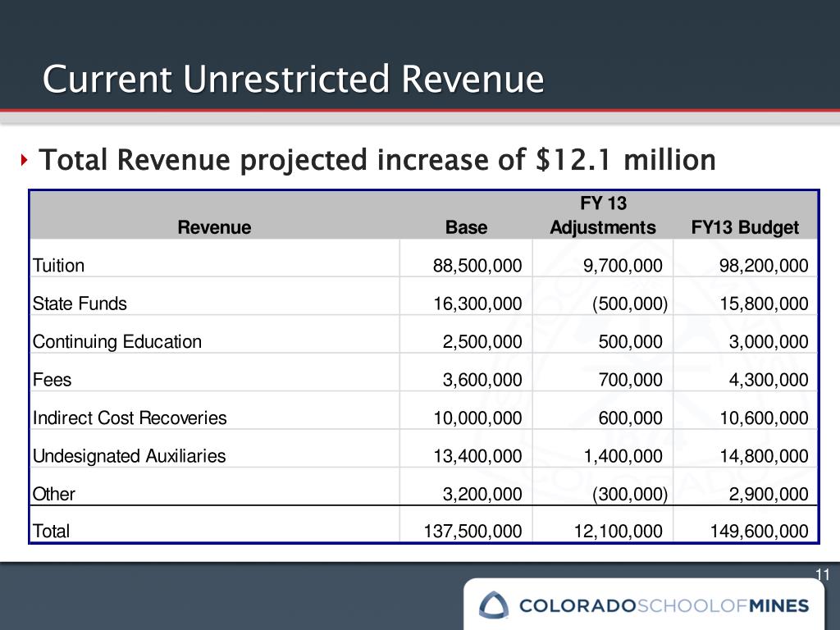840x630 pixels.
Task: Click Tuition adjustment value 9,700,000
Action: [623, 266]
